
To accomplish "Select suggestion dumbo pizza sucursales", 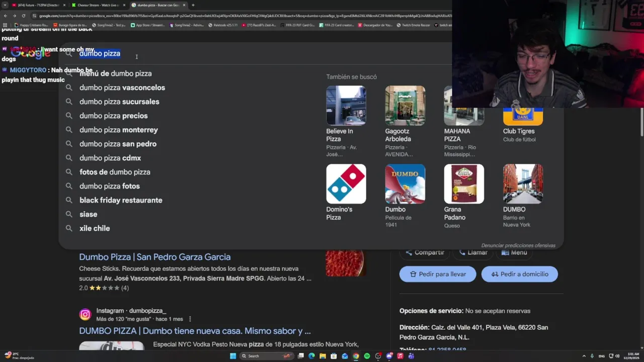I will (x=119, y=102).
